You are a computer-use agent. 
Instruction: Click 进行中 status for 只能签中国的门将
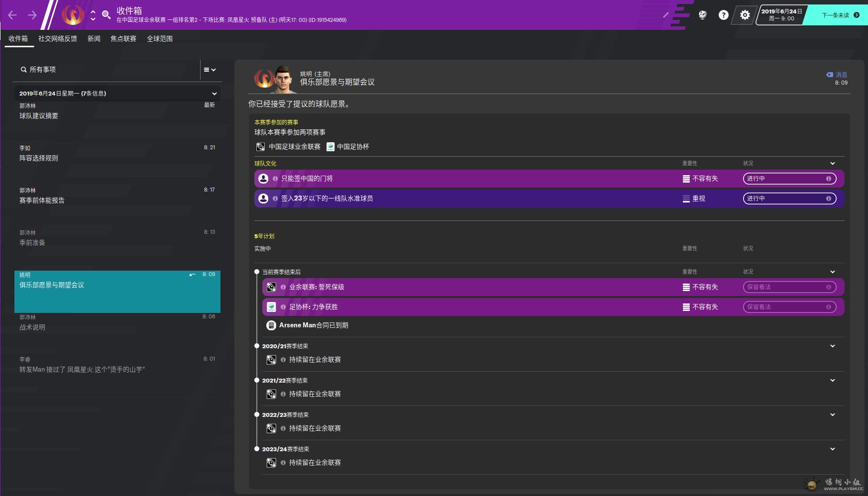pyautogui.click(x=789, y=179)
